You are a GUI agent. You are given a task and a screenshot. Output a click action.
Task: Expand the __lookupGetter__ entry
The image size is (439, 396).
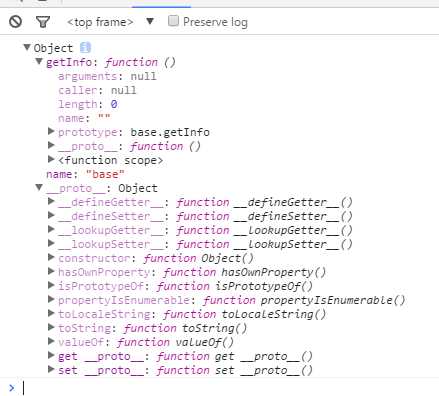[x=51, y=229]
